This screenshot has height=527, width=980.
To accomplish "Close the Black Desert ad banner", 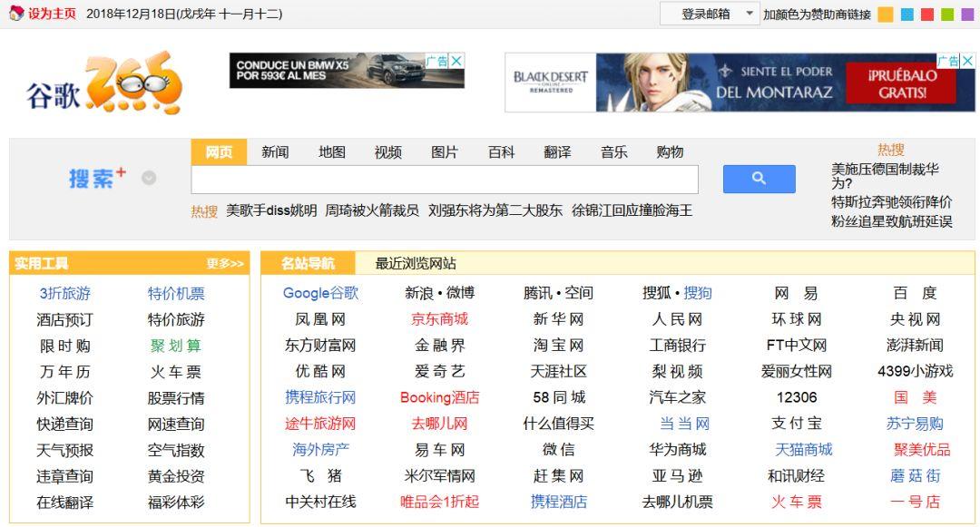I will point(967,61).
